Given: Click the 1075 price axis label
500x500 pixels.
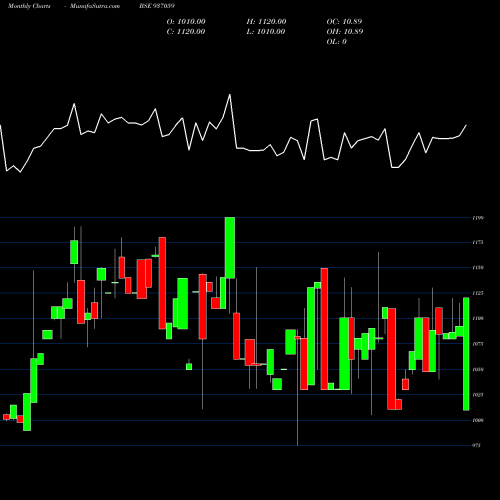Looking at the screenshot, I should [478, 344].
